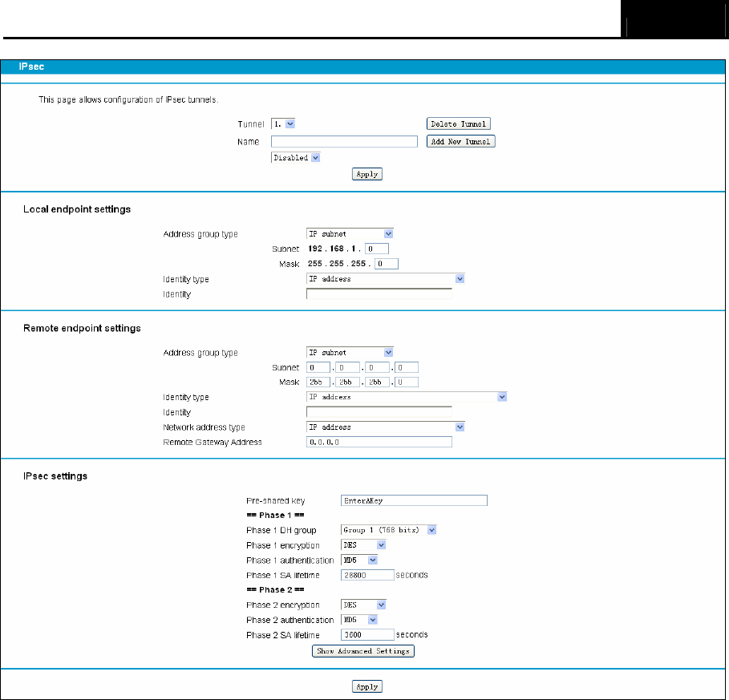Click the Remote Mask second octet field

[348, 382]
